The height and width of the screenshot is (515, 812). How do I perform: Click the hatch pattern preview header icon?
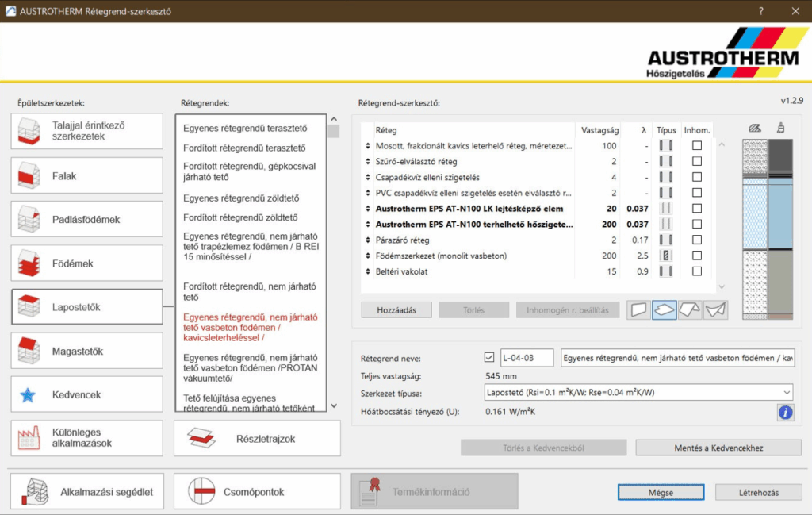click(x=755, y=128)
